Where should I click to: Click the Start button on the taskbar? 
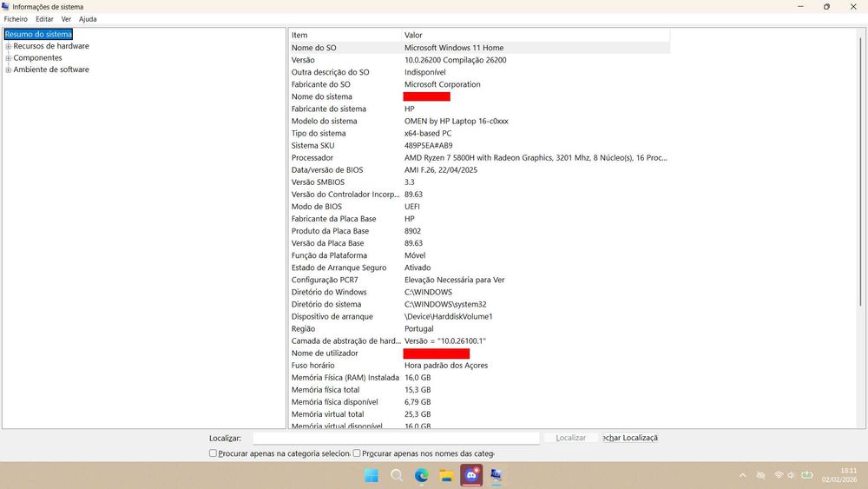pyautogui.click(x=372, y=475)
